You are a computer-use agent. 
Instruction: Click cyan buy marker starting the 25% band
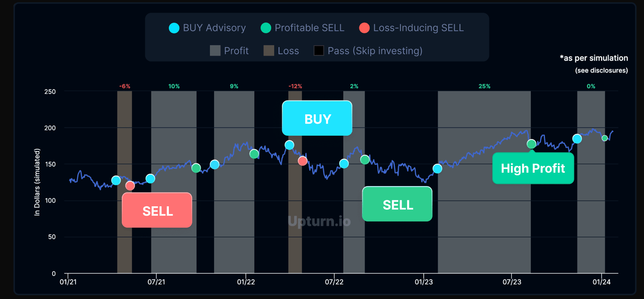tap(437, 169)
